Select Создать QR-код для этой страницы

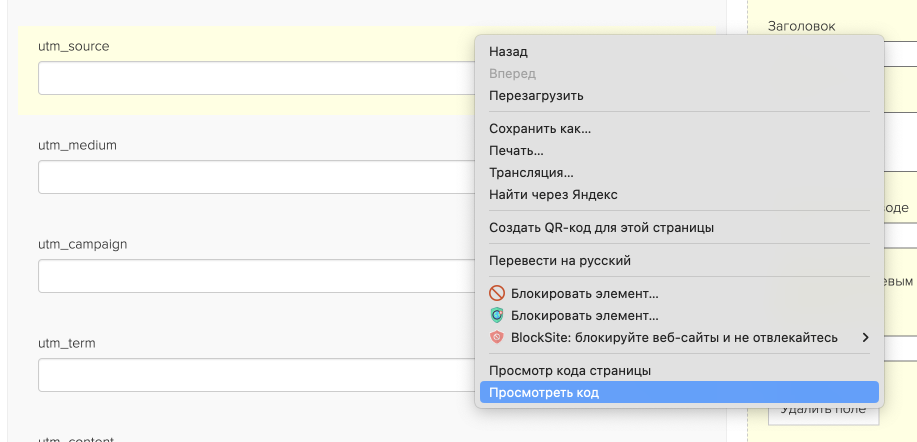(601, 228)
